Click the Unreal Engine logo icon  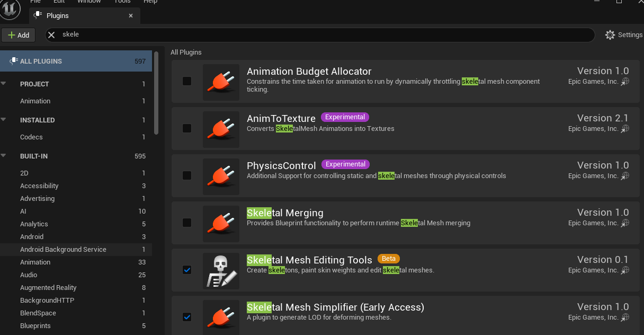click(10, 9)
